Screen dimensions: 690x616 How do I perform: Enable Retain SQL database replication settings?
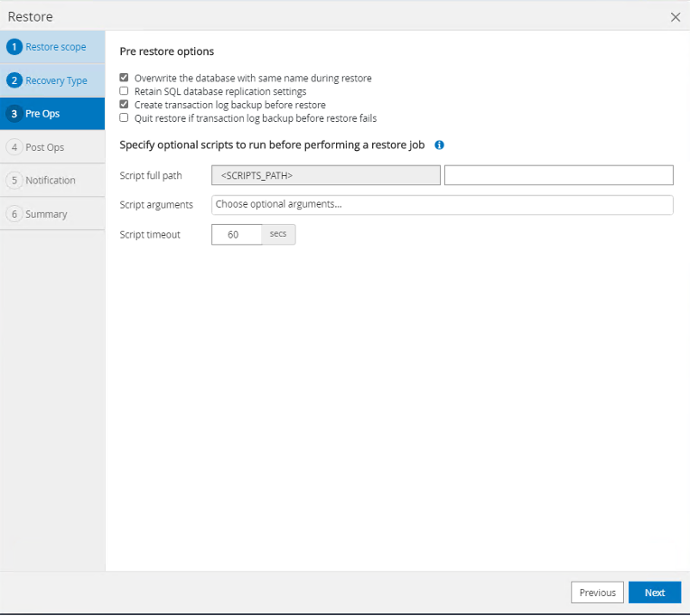click(x=125, y=91)
